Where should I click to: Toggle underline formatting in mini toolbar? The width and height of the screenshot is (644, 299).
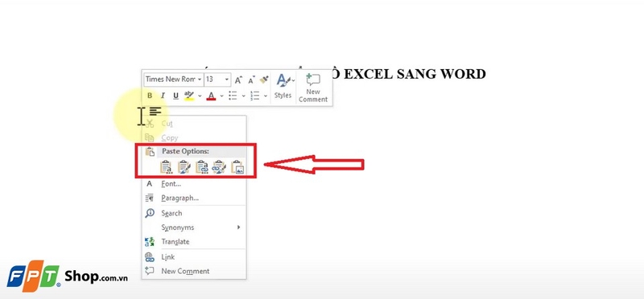[x=175, y=96]
